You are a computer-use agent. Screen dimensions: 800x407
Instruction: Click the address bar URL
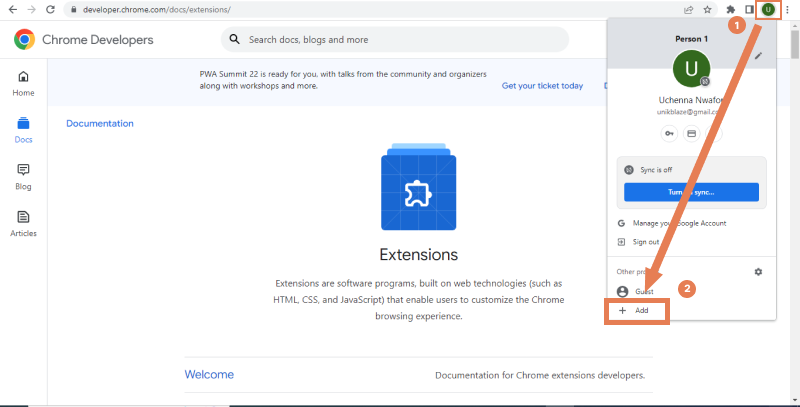157,10
